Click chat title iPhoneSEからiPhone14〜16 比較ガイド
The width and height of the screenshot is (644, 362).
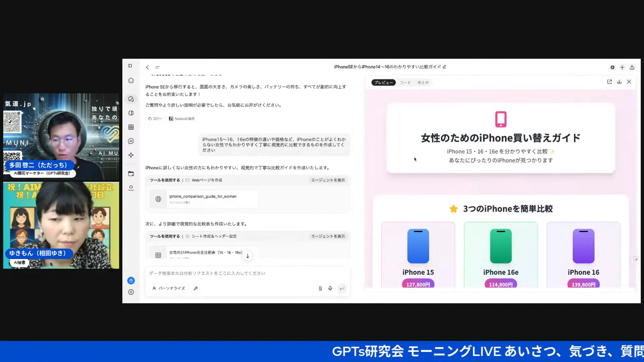[x=387, y=67]
